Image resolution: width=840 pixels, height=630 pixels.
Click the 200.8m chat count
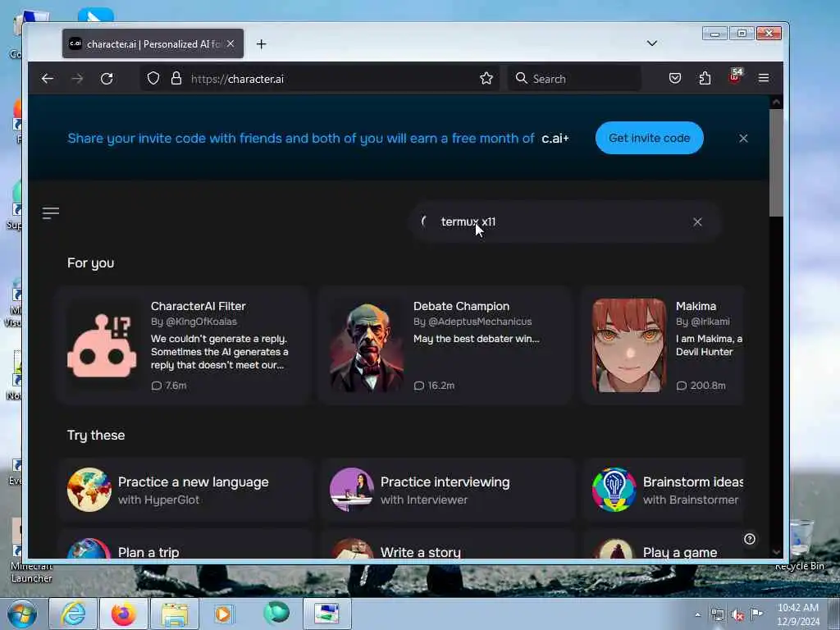(701, 386)
